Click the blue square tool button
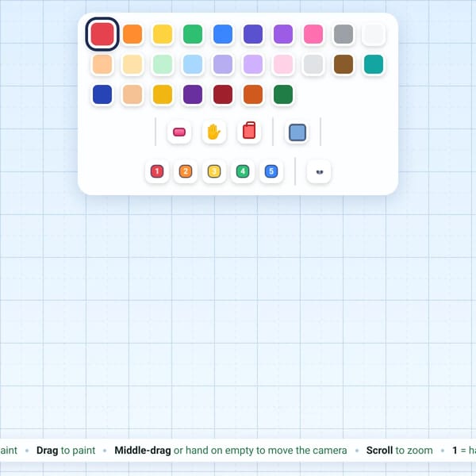The width and height of the screenshot is (476, 476). (297, 132)
